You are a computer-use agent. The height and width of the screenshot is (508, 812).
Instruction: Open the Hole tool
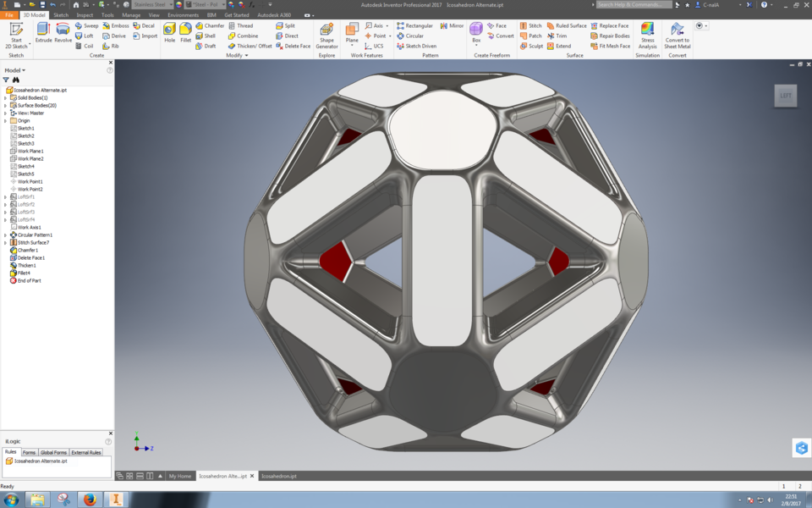169,30
